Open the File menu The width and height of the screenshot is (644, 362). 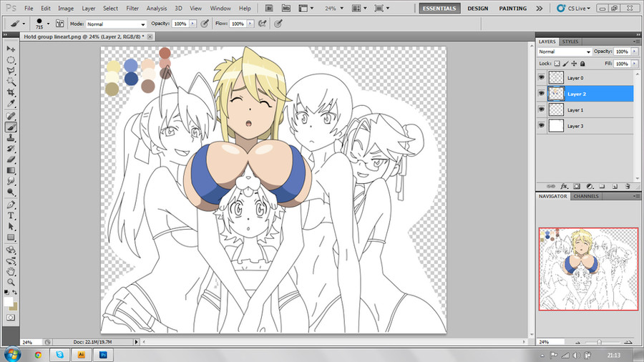(29, 8)
